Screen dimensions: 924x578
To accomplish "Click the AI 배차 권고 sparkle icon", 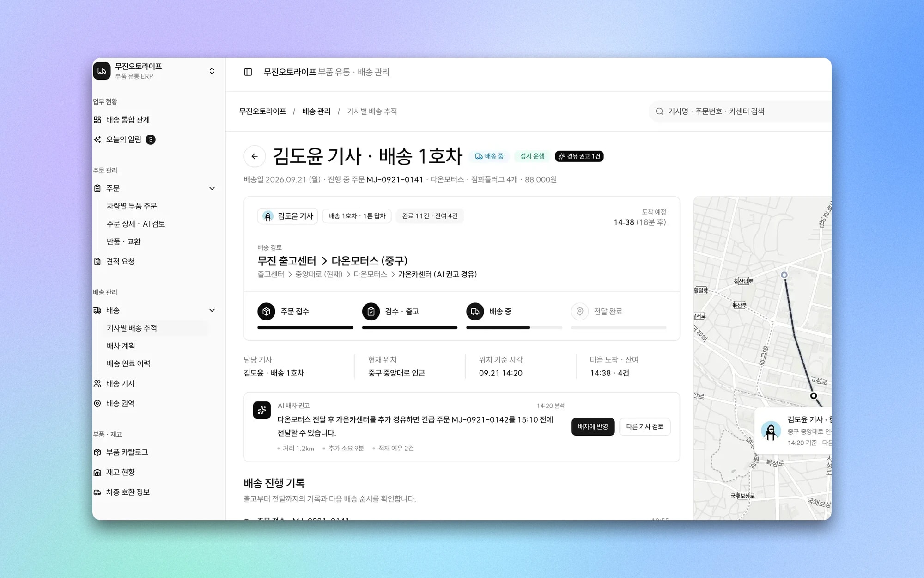I will [262, 411].
